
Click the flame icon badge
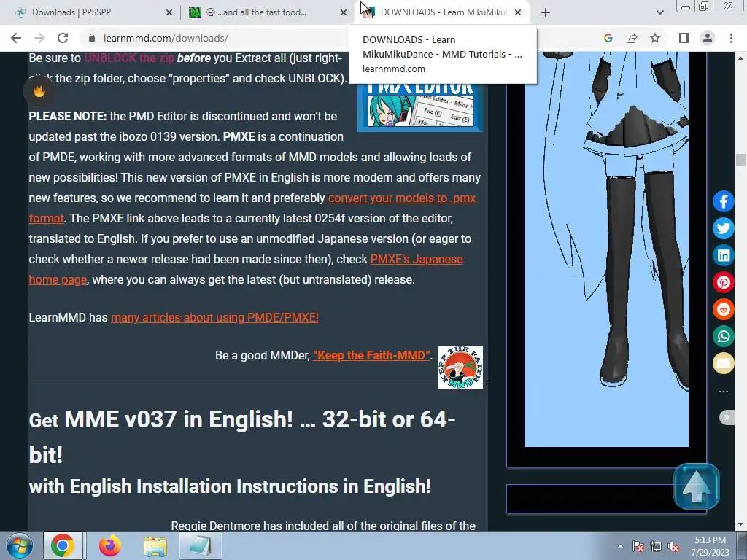pyautogui.click(x=39, y=90)
